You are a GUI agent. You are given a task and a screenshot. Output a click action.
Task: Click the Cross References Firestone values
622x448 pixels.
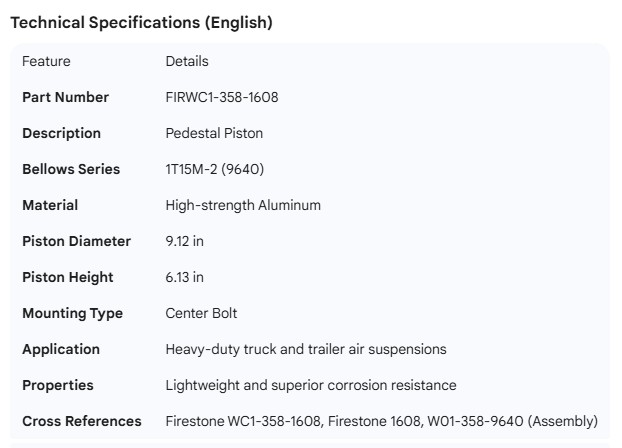[x=381, y=421]
